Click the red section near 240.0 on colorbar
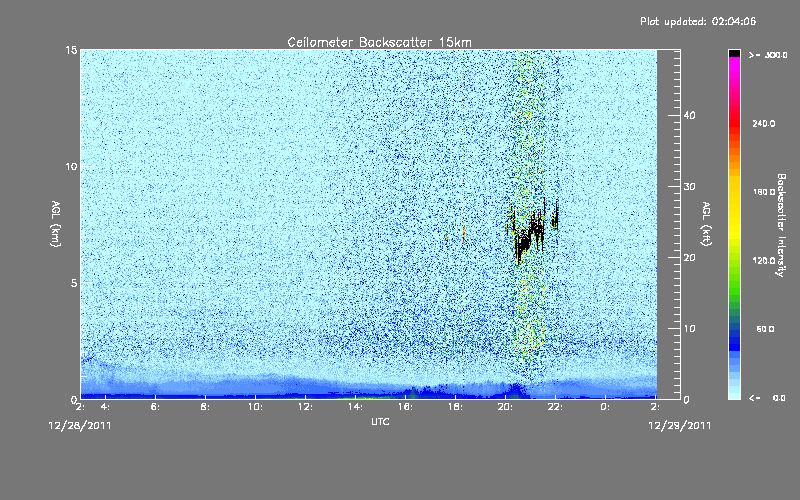This screenshot has height=500, width=800. (734, 124)
